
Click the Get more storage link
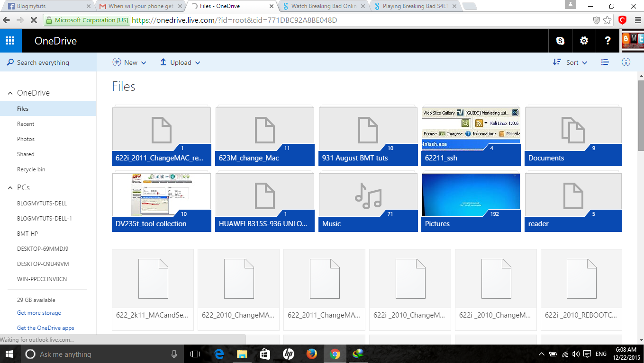click(39, 313)
